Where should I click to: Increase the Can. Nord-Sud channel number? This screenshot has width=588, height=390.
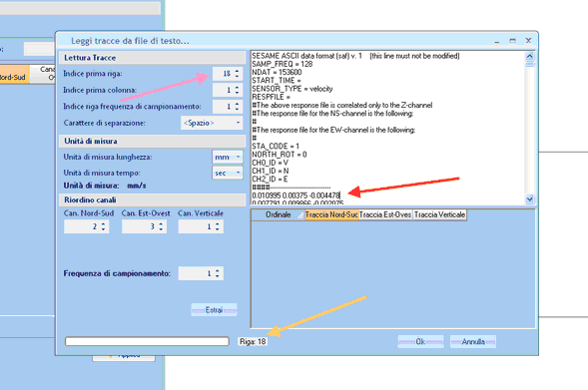103,224
